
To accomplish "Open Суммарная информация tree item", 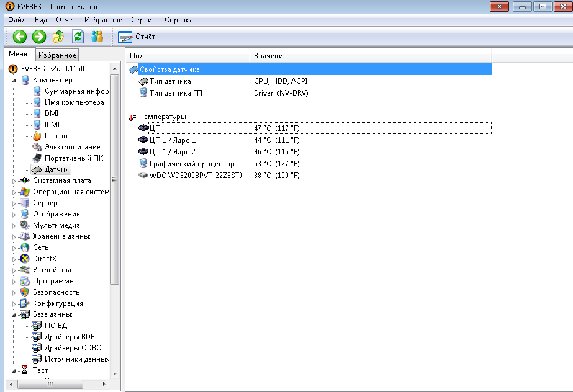I will [76, 91].
